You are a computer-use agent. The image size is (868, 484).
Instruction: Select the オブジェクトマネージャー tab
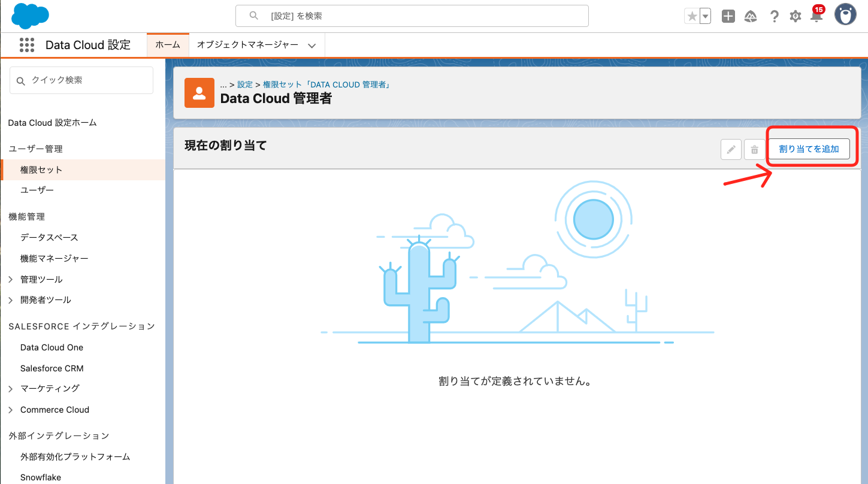point(248,45)
